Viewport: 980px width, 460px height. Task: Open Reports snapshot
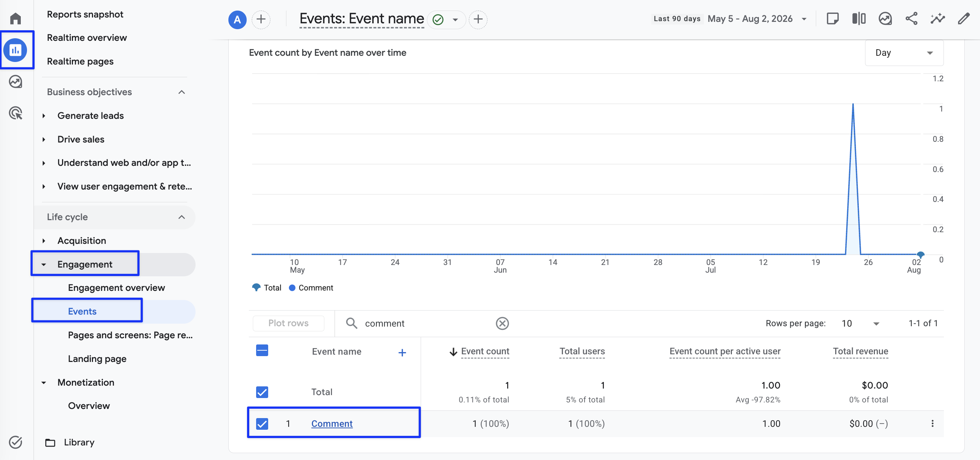pyautogui.click(x=85, y=15)
